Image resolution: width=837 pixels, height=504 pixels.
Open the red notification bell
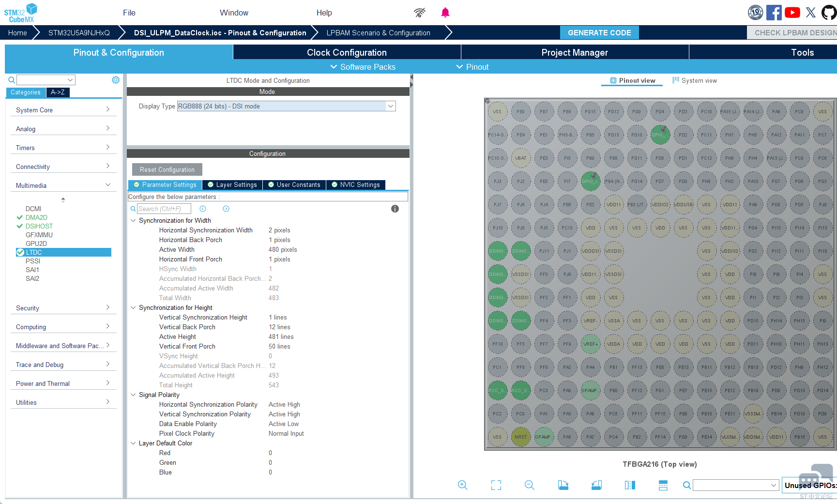point(445,13)
